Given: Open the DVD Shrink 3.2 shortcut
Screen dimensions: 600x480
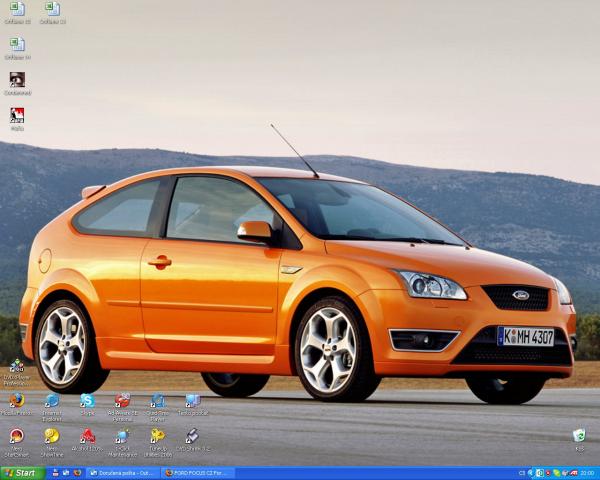Looking at the screenshot, I should tap(192, 436).
